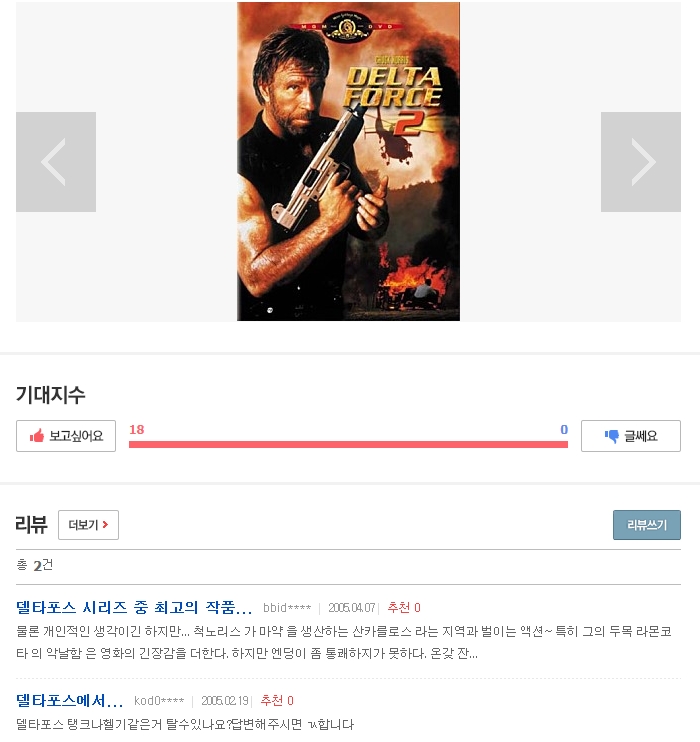Click reviewer name bbid****
This screenshot has width=700, height=742.
point(287,608)
